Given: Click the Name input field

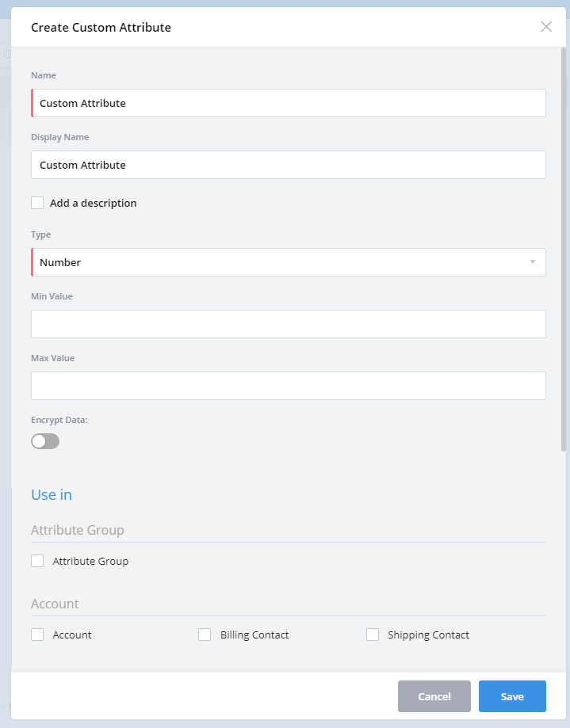Looking at the screenshot, I should pyautogui.click(x=289, y=103).
